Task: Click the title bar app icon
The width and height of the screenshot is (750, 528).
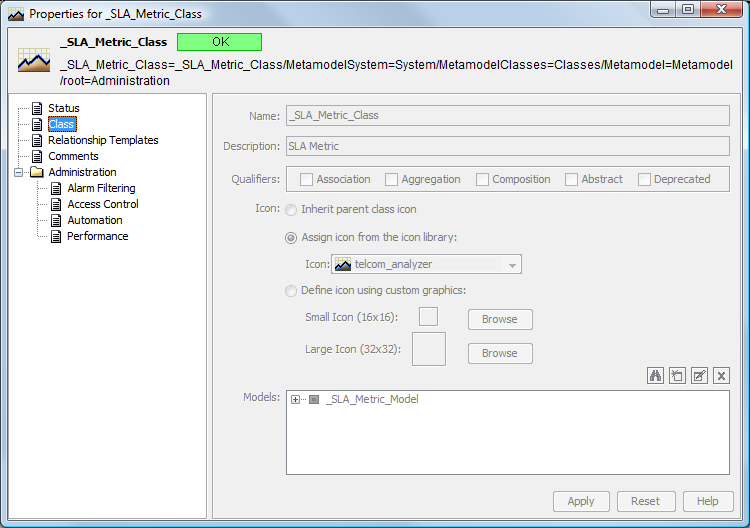Action: click(x=16, y=14)
